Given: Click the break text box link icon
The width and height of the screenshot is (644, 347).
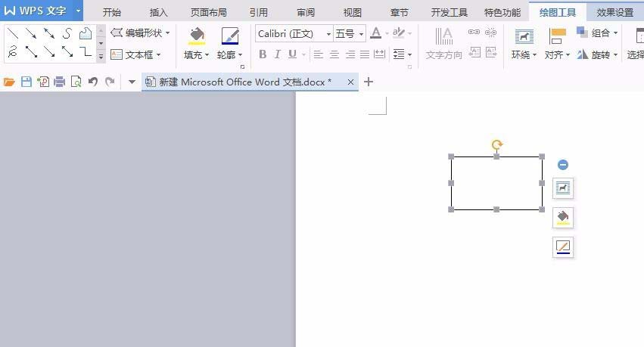Looking at the screenshot, I should pyautogui.click(x=490, y=32).
